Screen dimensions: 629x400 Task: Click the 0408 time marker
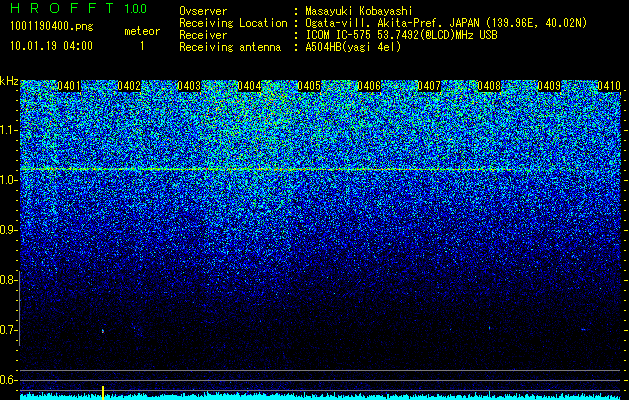point(489,86)
